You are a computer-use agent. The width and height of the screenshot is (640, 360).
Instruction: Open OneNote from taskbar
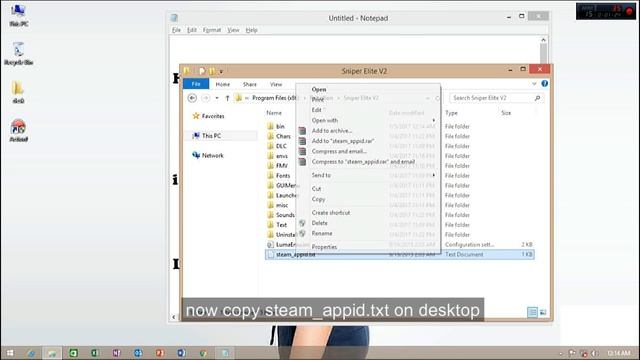pos(116,353)
